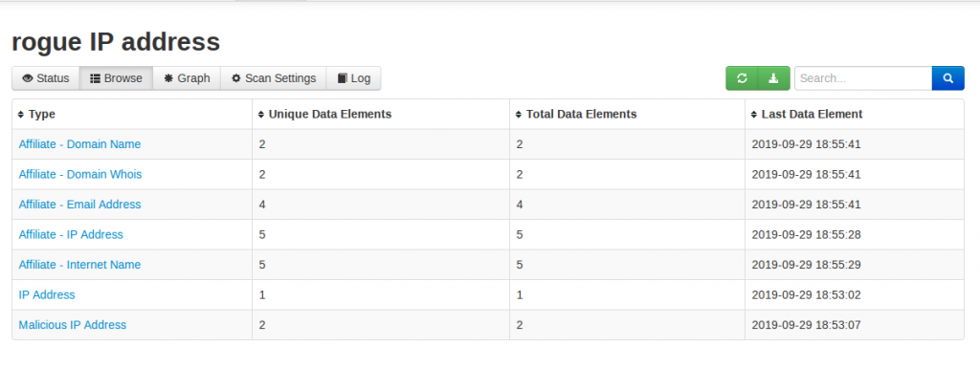This screenshot has width=980, height=368.
Task: Open Affiliate - Internet Name link
Action: [x=79, y=265]
